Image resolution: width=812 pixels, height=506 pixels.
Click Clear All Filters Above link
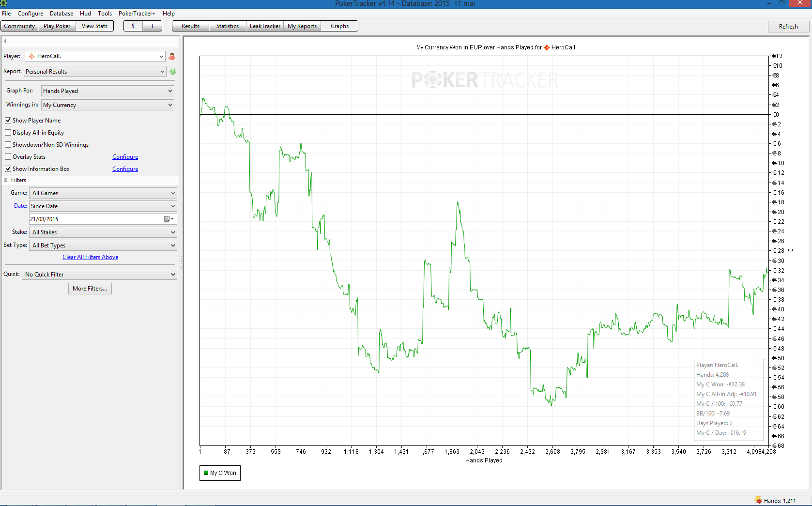click(91, 257)
